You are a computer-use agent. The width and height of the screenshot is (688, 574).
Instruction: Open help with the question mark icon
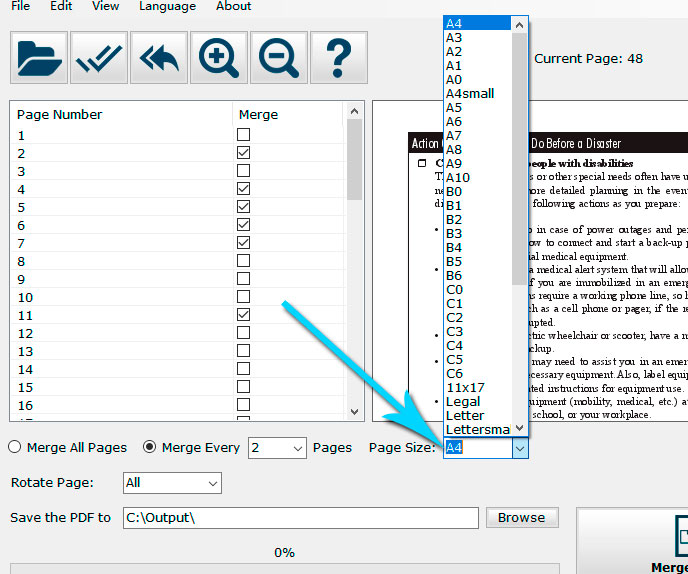point(339,57)
